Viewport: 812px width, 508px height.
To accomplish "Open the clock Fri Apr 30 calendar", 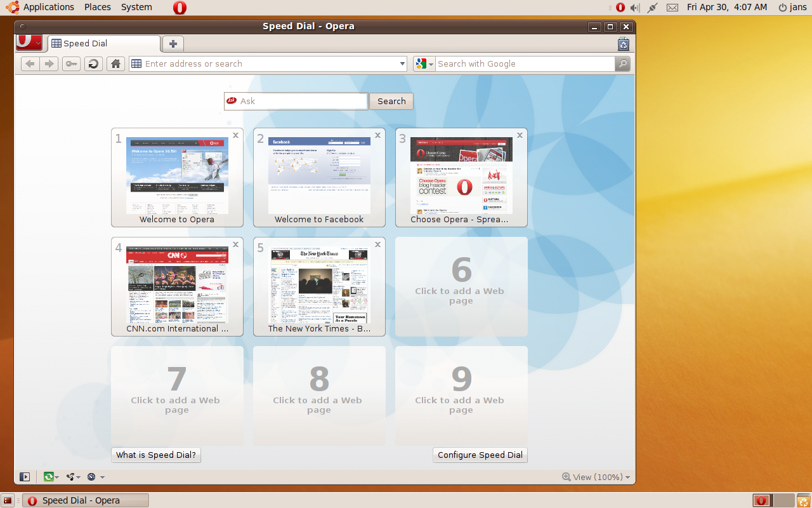I will (x=727, y=7).
